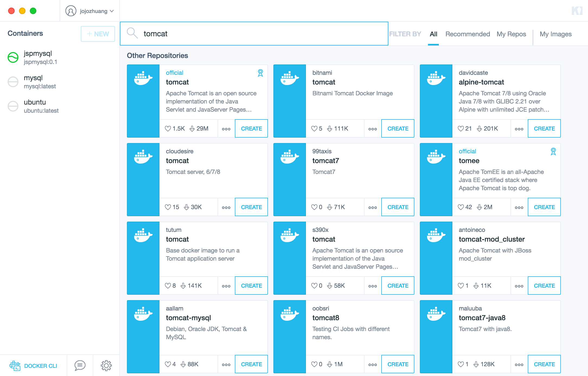Click the Docker whale thumbnail for official tomcat
The width and height of the screenshot is (588, 376).
coord(143,101)
